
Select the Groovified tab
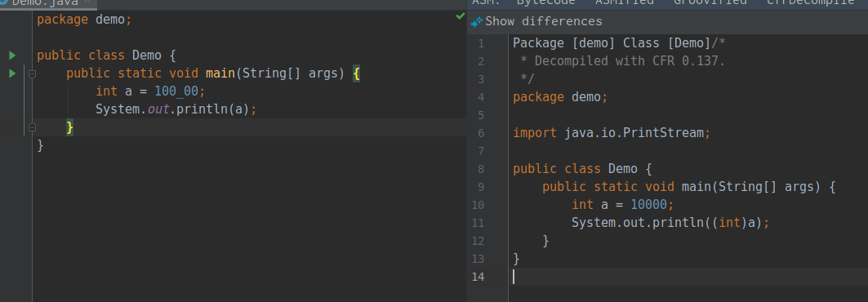point(710,2)
